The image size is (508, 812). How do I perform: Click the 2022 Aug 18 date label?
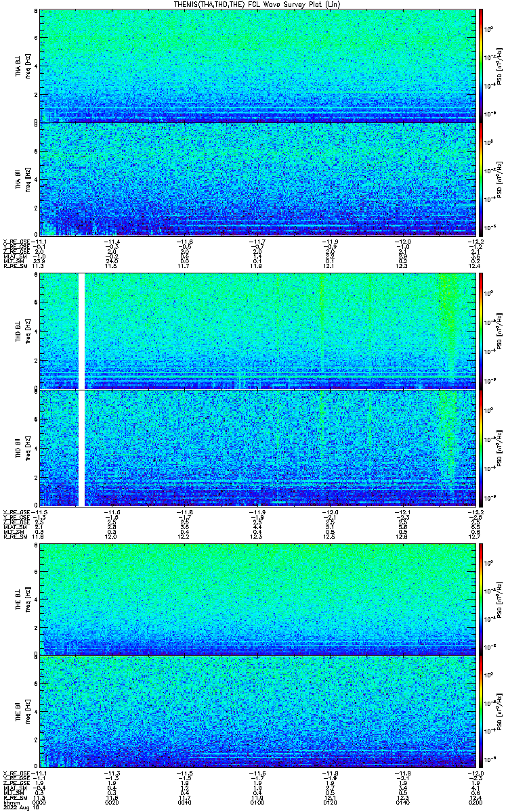point(19,807)
